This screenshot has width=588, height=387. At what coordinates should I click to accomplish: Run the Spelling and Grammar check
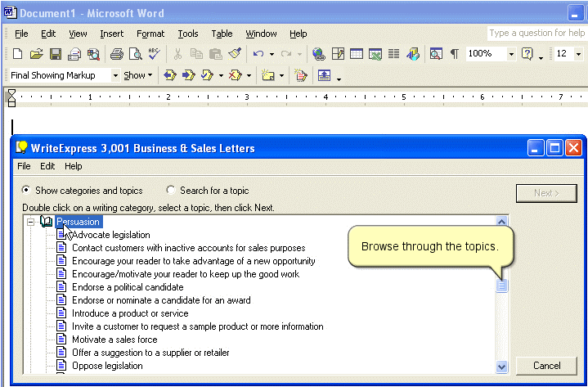click(x=154, y=54)
